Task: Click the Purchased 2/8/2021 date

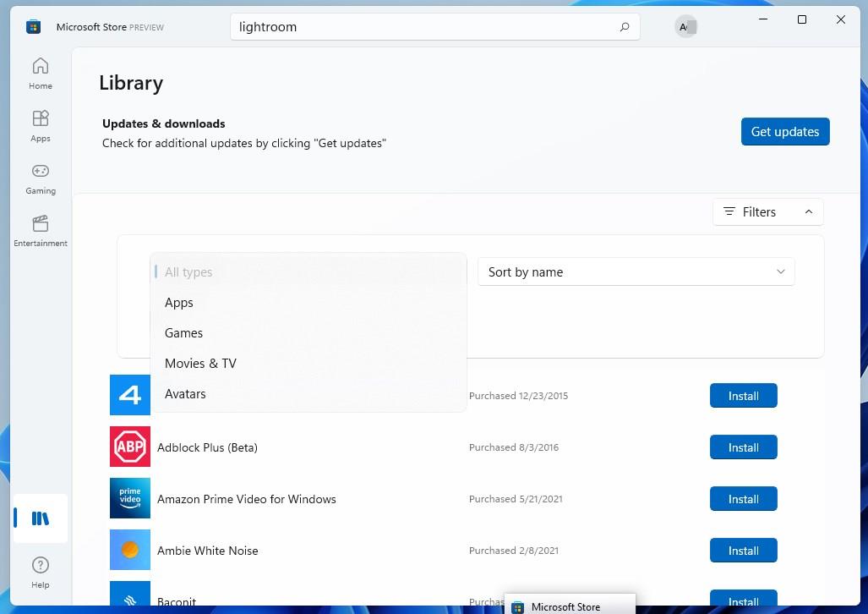Action: coord(514,551)
